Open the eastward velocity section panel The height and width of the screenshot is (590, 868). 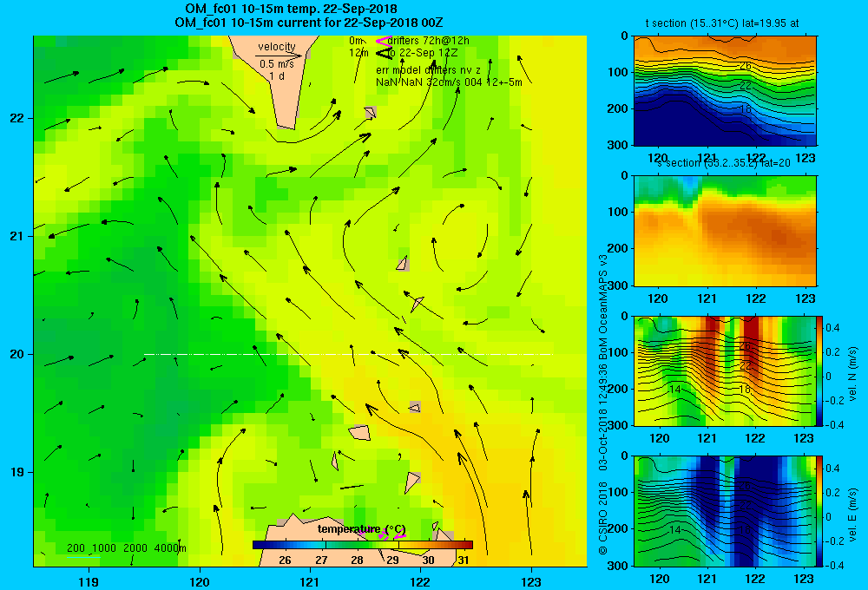(725, 511)
